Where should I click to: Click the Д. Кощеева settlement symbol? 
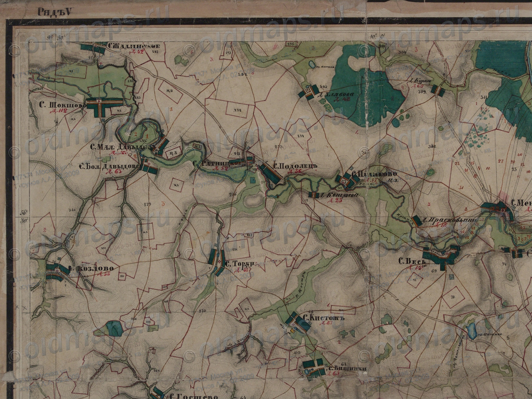click(313, 195)
